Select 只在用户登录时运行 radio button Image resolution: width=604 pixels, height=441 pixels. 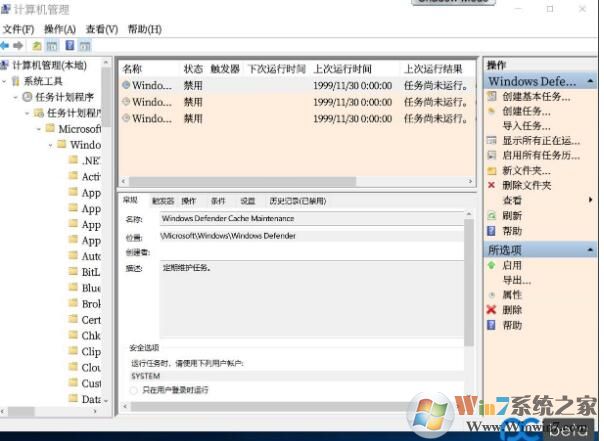pyautogui.click(x=134, y=390)
